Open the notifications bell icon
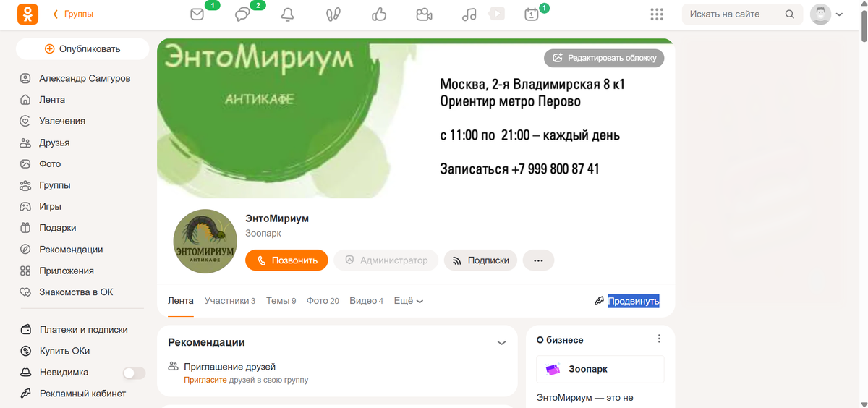 click(288, 14)
